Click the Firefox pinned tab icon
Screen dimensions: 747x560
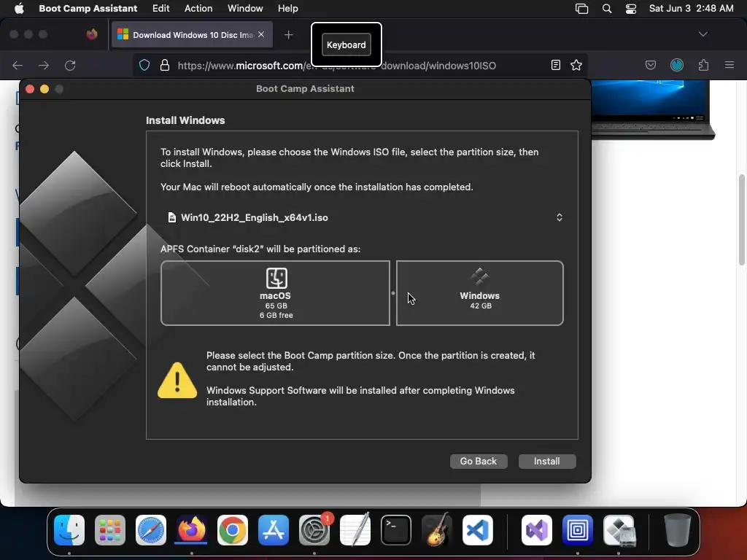click(x=92, y=34)
